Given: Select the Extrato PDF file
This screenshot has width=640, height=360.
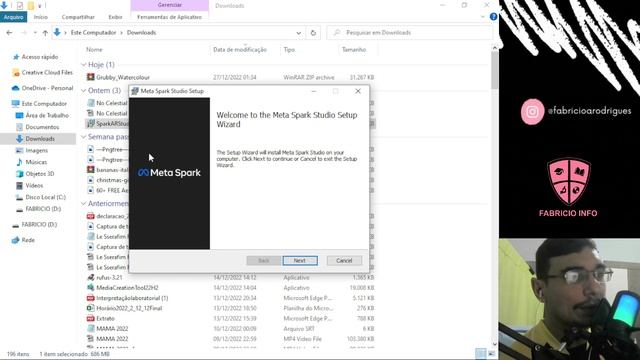Looking at the screenshot, I should pyautogui.click(x=105, y=318).
